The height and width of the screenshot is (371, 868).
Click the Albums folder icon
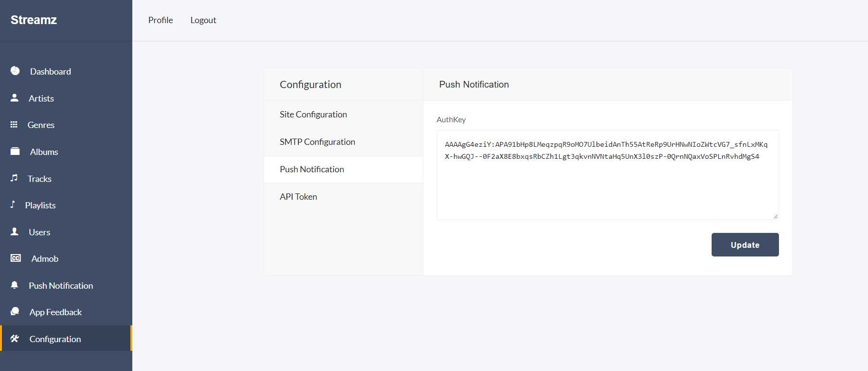tap(15, 152)
